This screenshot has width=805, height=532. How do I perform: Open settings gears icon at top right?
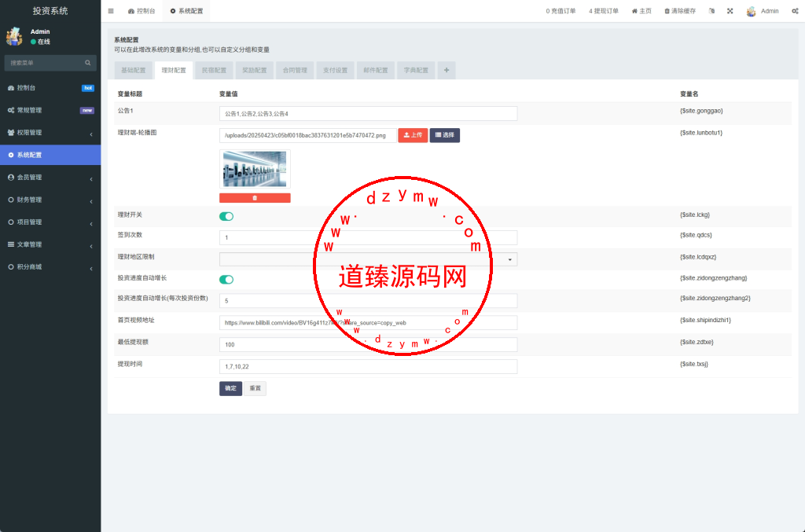click(795, 11)
